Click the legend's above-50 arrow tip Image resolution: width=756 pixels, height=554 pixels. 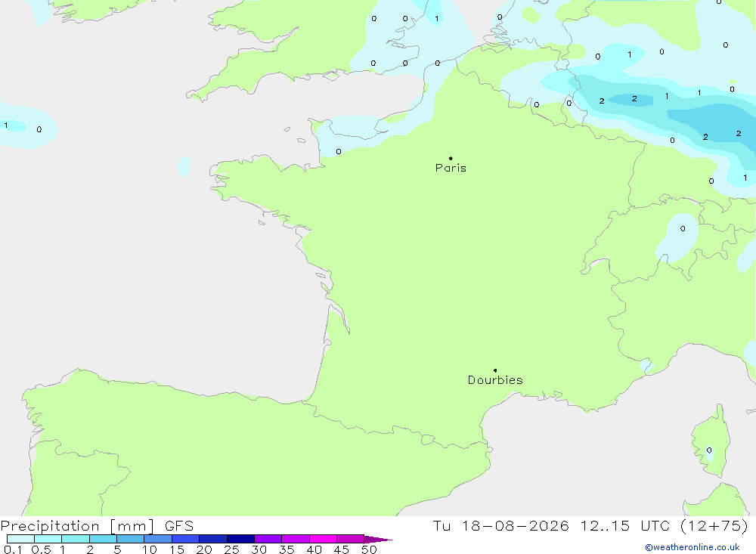[378, 540]
